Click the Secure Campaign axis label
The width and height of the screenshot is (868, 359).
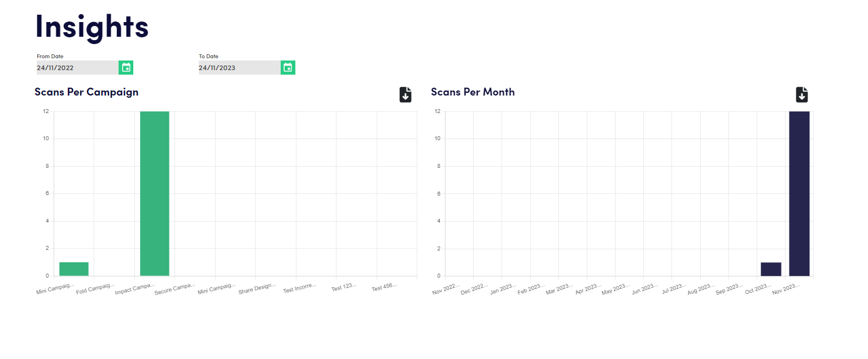tap(175, 289)
